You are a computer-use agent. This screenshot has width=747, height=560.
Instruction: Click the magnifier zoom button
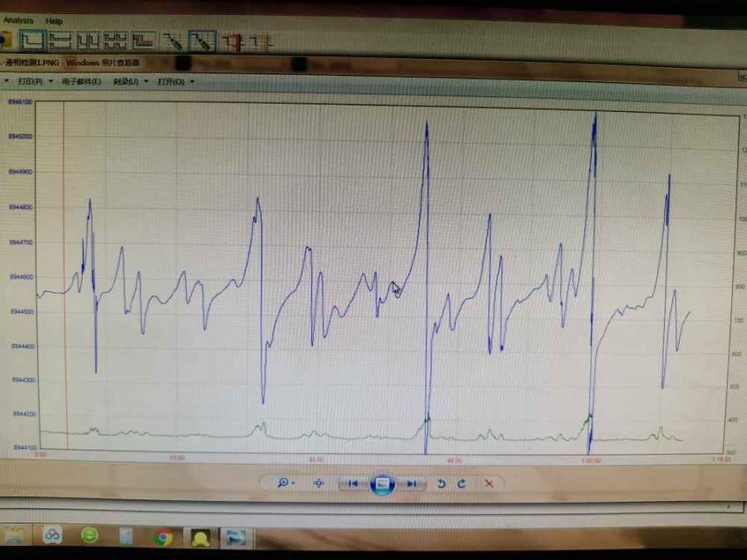(282, 483)
